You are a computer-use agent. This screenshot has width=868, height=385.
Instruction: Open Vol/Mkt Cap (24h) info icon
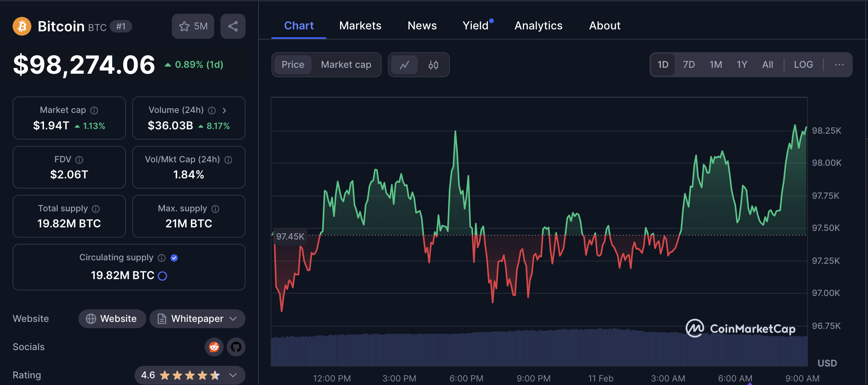228,160
